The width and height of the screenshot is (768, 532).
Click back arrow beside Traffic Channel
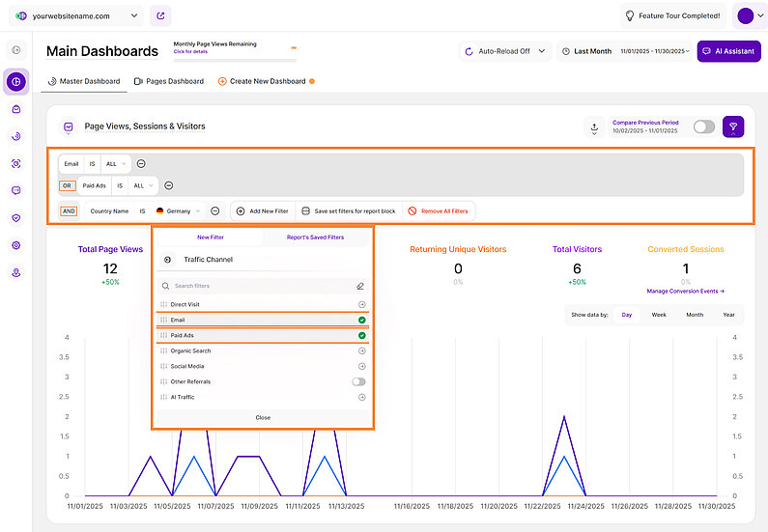click(168, 260)
